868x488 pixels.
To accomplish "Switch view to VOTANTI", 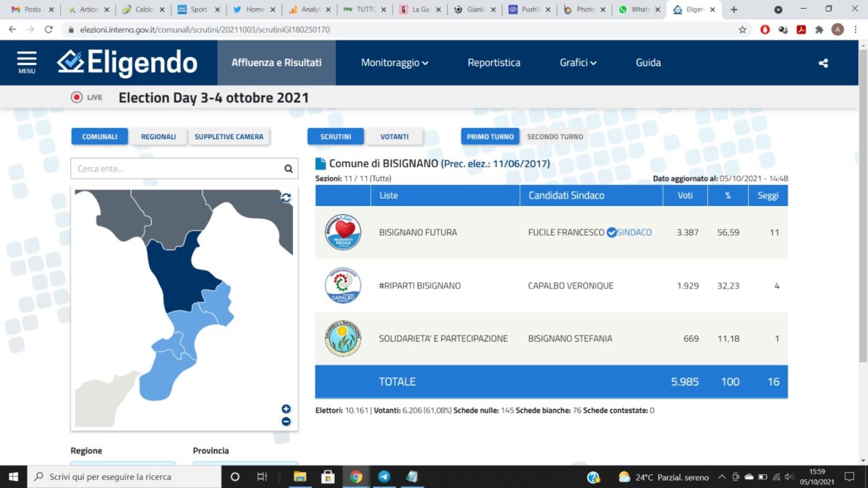I will click(394, 137).
